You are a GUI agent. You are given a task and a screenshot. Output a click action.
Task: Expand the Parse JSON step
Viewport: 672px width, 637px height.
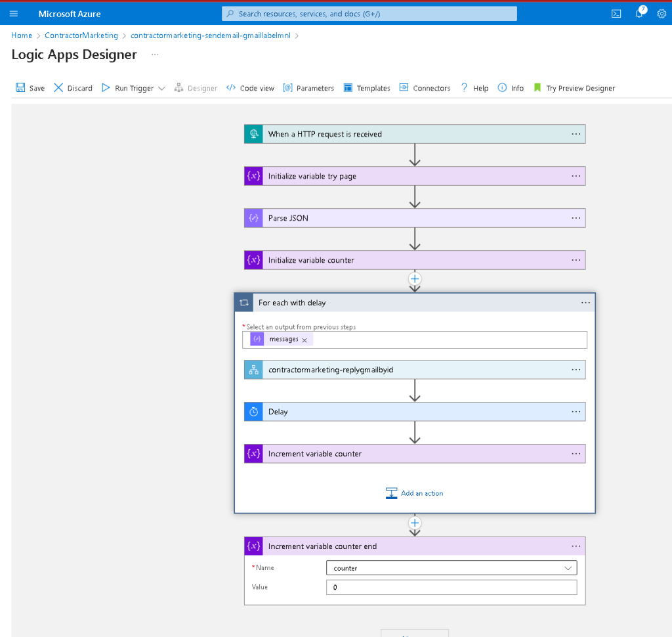pos(415,218)
